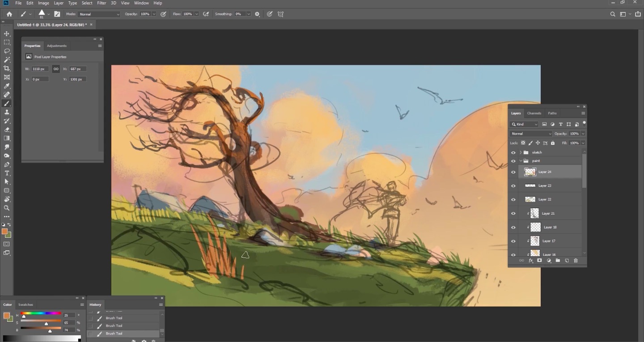
Task: Toggle symmetry paint butterfly icon
Action: click(280, 14)
